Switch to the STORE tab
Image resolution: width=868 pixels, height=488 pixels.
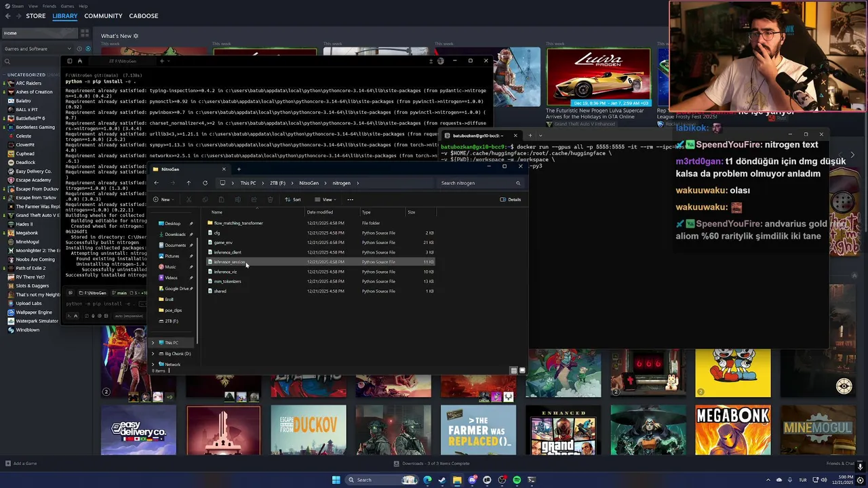[x=36, y=16]
